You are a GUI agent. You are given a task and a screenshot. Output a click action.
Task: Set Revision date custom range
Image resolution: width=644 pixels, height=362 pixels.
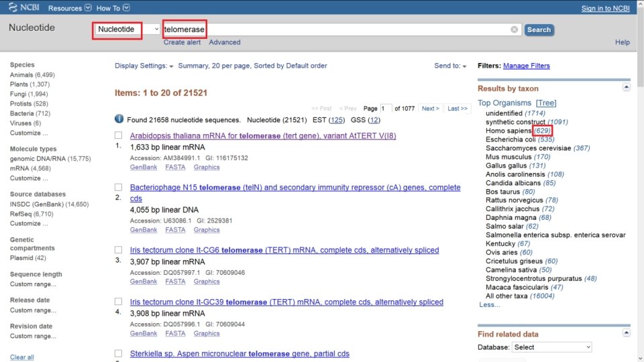[x=33, y=336]
